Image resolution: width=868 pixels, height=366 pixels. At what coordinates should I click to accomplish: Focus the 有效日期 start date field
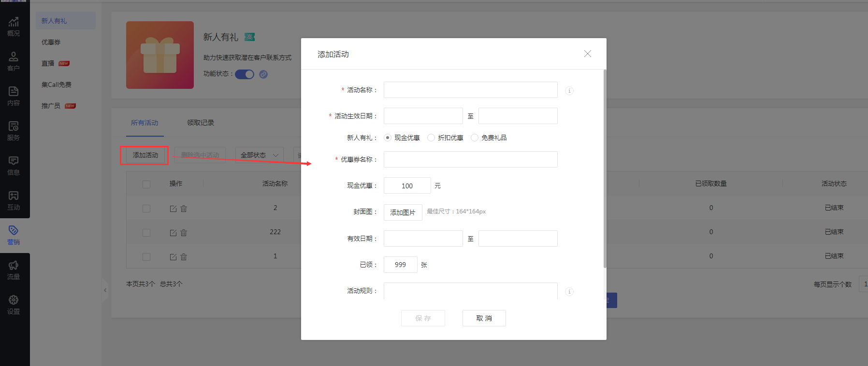pyautogui.click(x=423, y=239)
